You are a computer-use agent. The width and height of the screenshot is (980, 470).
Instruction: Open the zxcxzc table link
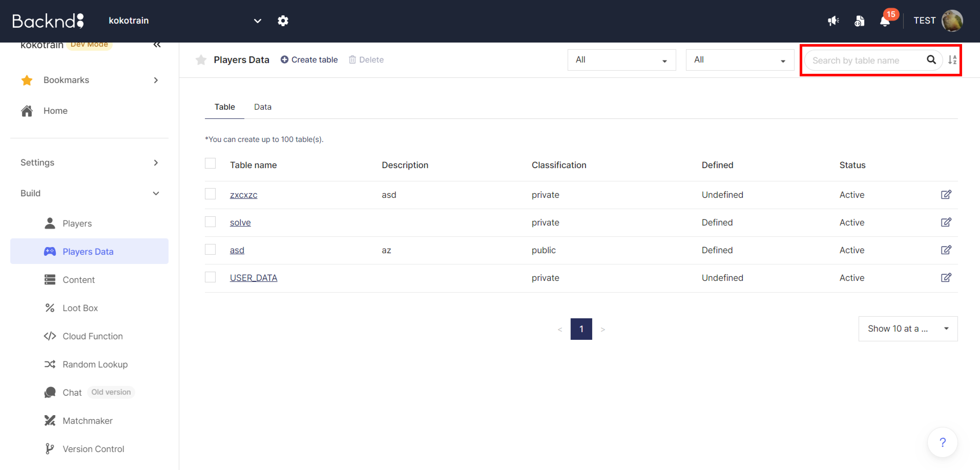[x=243, y=195]
